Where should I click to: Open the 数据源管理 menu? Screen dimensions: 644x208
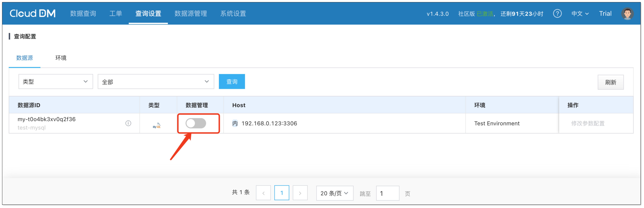pos(190,14)
